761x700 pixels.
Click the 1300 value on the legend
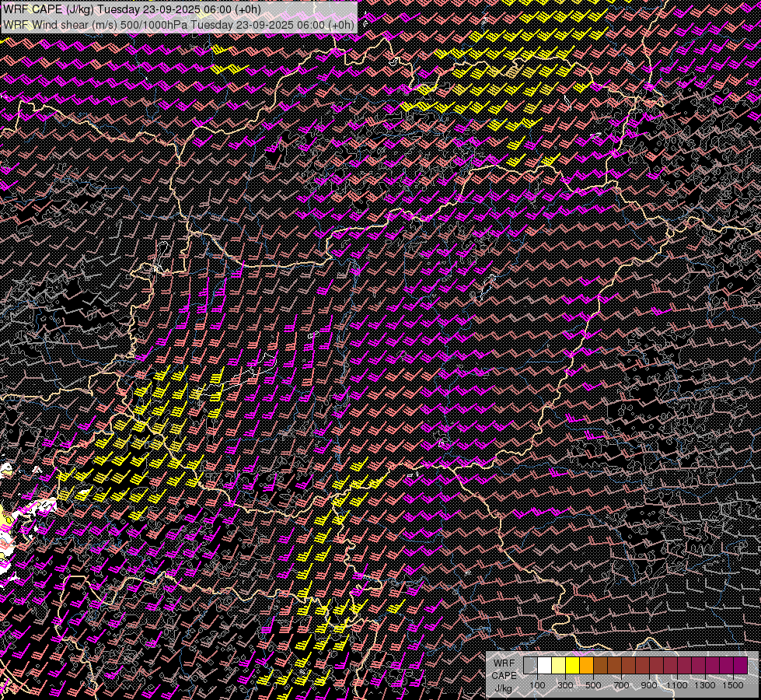pyautogui.click(x=705, y=685)
